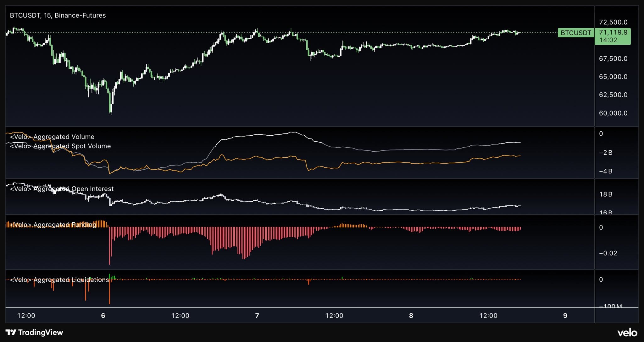Click the 72,500.0 price axis label

613,22
